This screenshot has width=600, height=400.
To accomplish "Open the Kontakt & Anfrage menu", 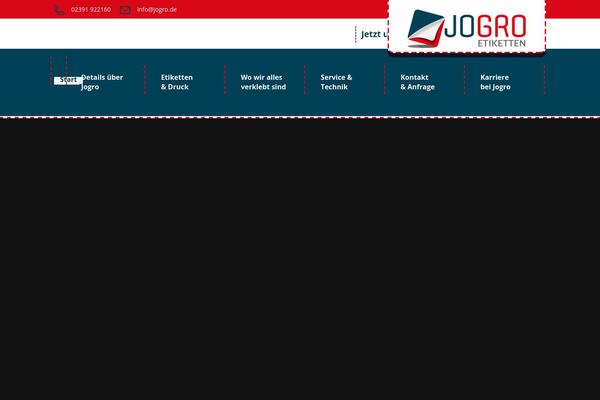I will click(417, 82).
